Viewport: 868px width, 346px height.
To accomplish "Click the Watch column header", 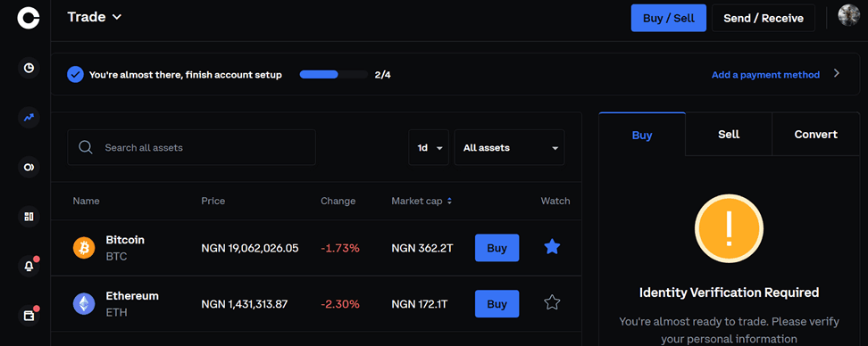I will coord(555,202).
